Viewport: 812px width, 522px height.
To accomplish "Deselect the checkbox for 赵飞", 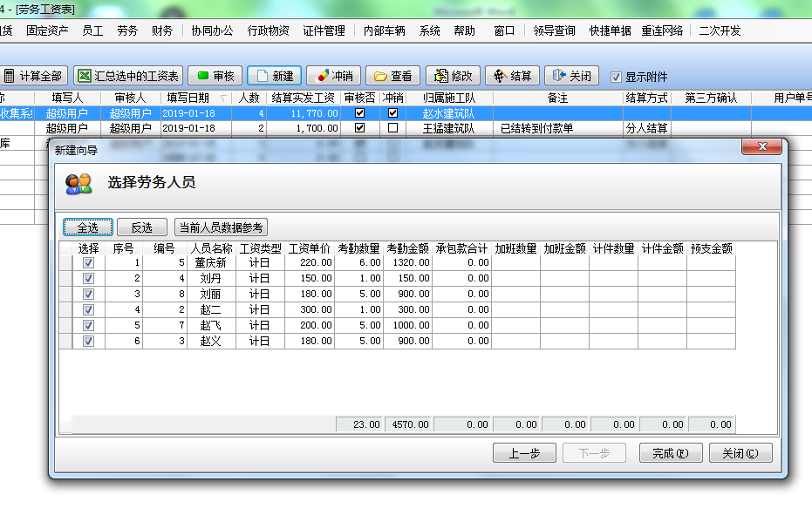I will [88, 325].
